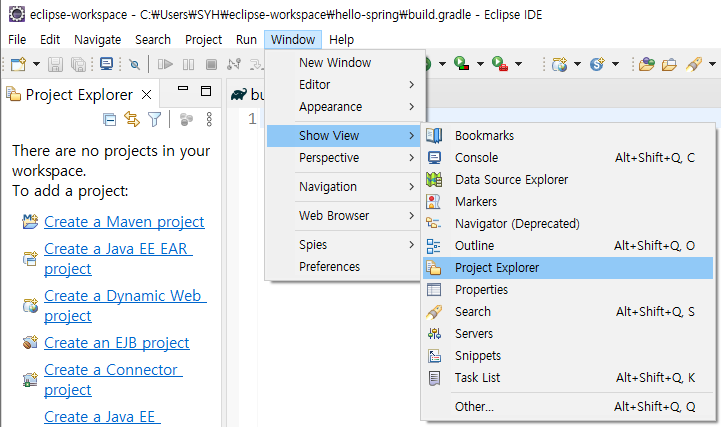Click the Resume debug icon
Image resolution: width=721 pixels, height=427 pixels.
165,64
